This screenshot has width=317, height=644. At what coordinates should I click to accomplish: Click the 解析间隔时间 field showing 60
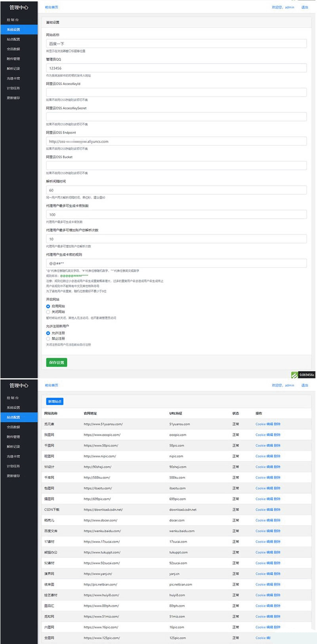[176, 190]
